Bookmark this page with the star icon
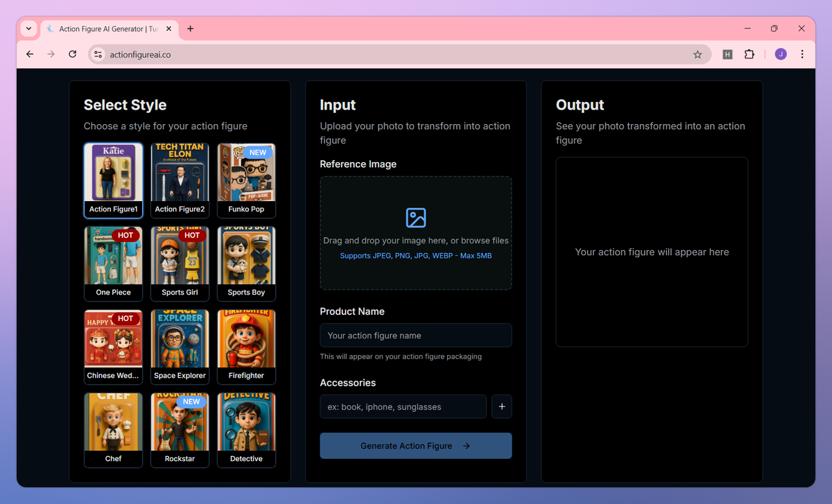The image size is (832, 504). (x=697, y=54)
